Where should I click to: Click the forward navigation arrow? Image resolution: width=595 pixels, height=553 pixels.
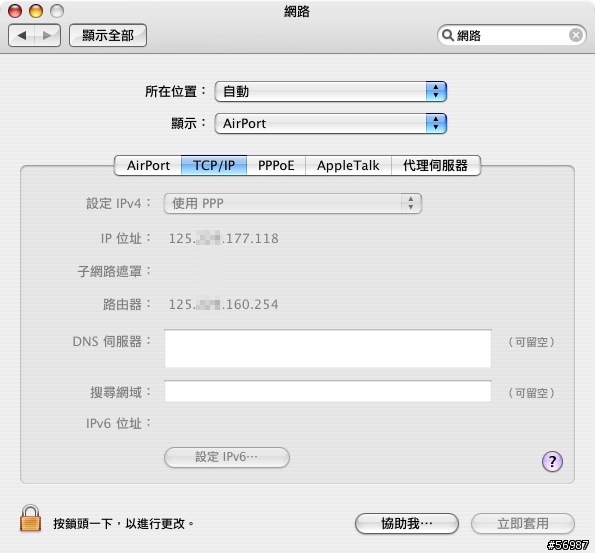pos(47,36)
